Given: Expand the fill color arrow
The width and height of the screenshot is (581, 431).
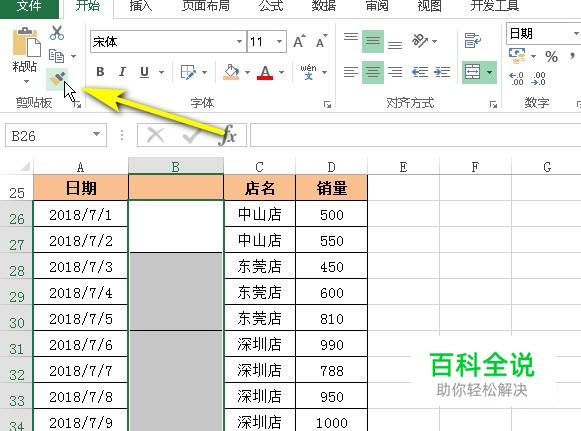Looking at the screenshot, I should point(248,72).
